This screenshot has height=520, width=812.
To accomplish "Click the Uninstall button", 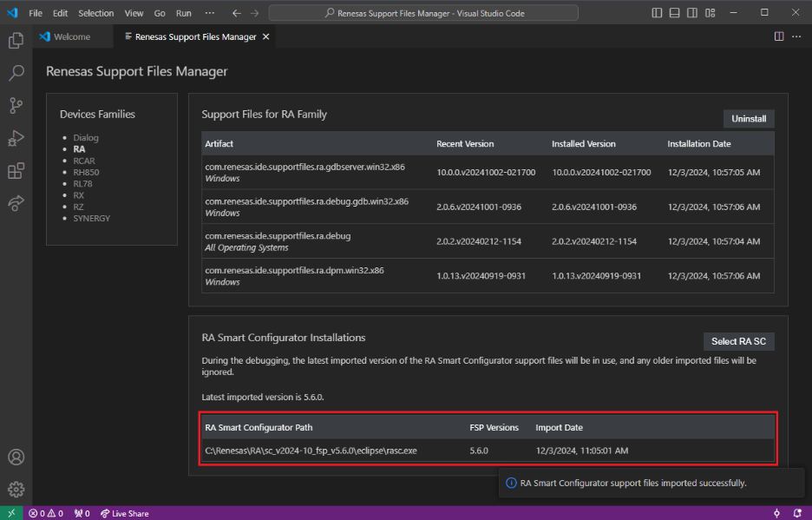I will [x=749, y=119].
